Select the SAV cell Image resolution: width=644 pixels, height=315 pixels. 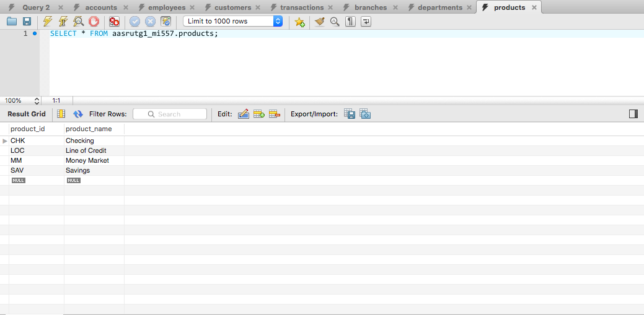(x=37, y=170)
